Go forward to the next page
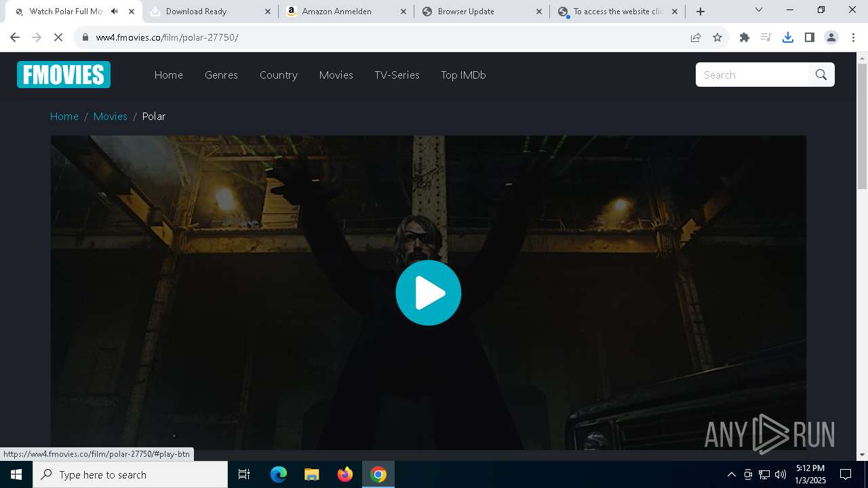This screenshot has width=868, height=488. [x=37, y=37]
